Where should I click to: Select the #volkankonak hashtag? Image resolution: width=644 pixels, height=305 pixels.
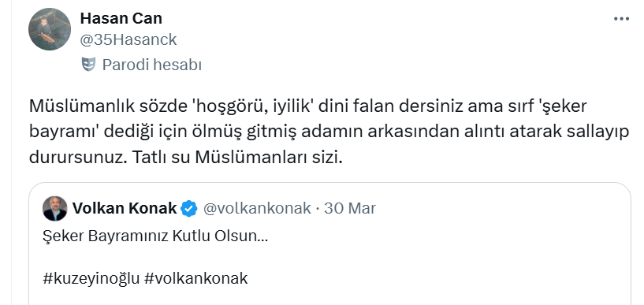coord(196,278)
